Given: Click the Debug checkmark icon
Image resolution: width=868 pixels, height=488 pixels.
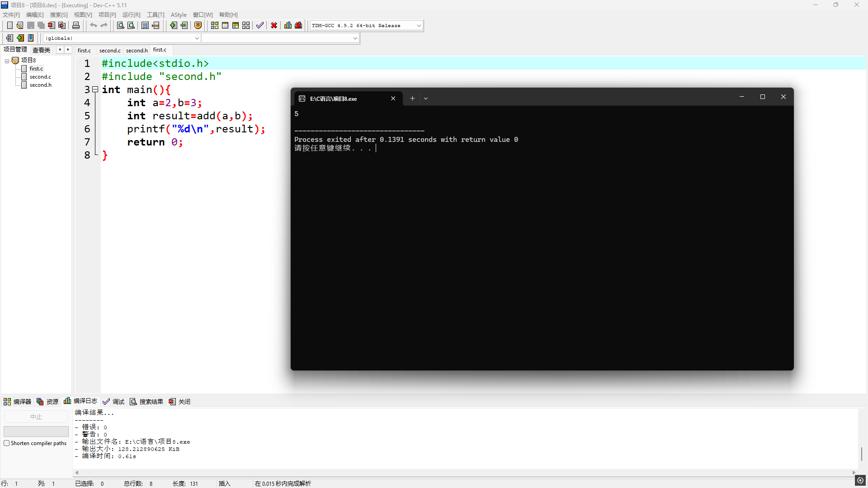Looking at the screenshot, I should tap(260, 26).
